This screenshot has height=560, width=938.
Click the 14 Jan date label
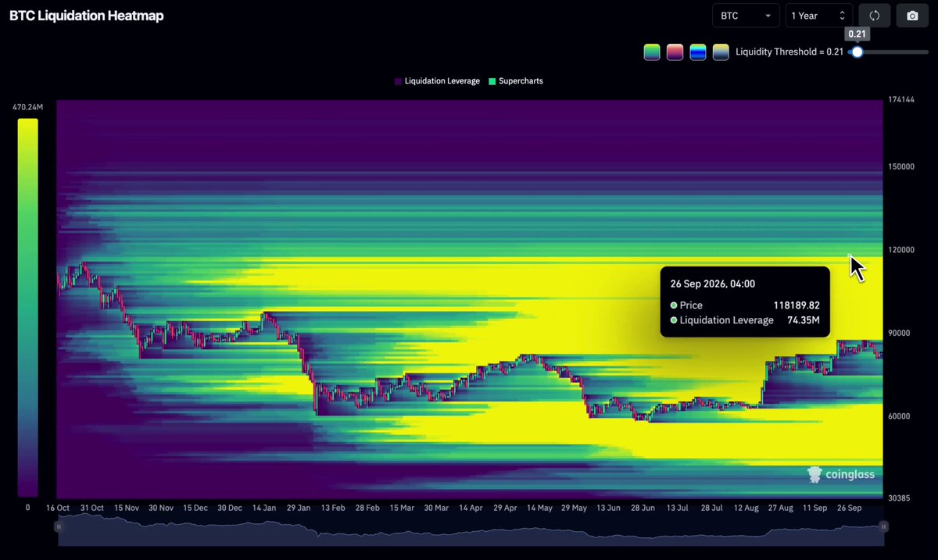264,508
